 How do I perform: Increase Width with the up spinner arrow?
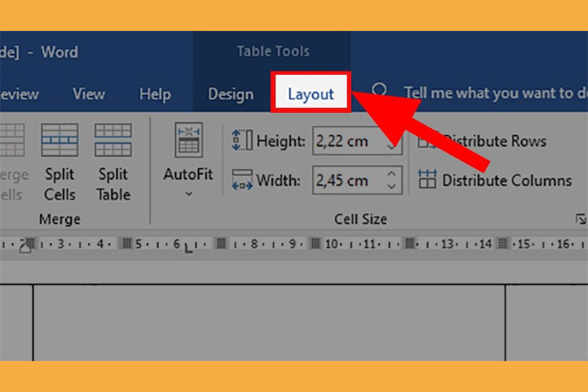(391, 173)
